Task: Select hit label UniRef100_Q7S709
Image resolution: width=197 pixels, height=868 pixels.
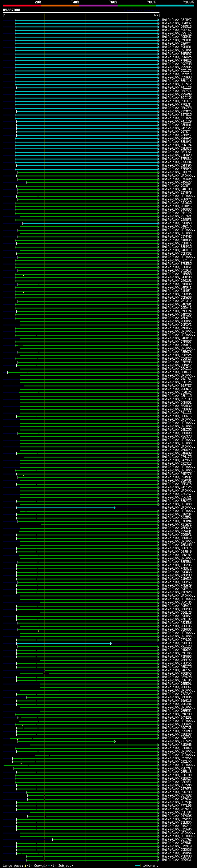Action: pyautogui.click(x=177, y=694)
